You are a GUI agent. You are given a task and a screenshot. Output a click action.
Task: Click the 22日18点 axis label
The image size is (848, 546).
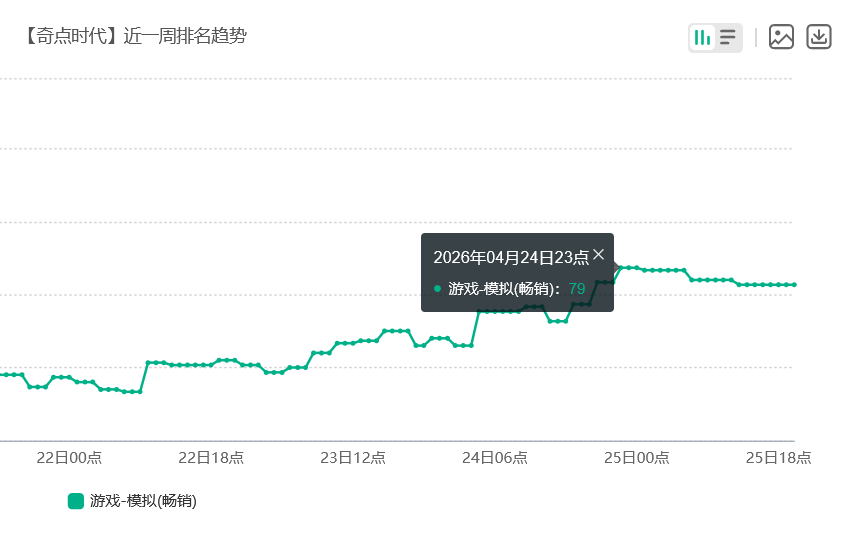point(211,458)
